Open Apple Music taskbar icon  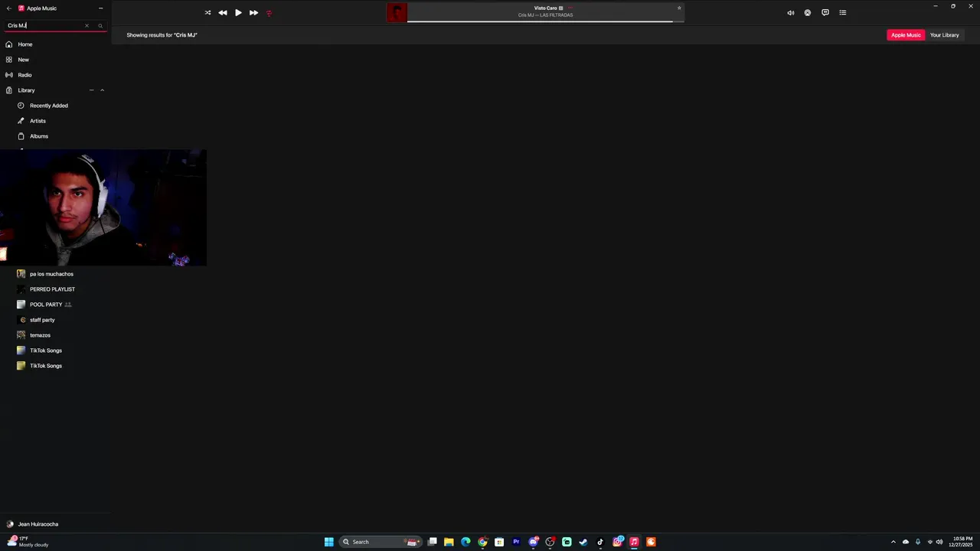point(634,542)
